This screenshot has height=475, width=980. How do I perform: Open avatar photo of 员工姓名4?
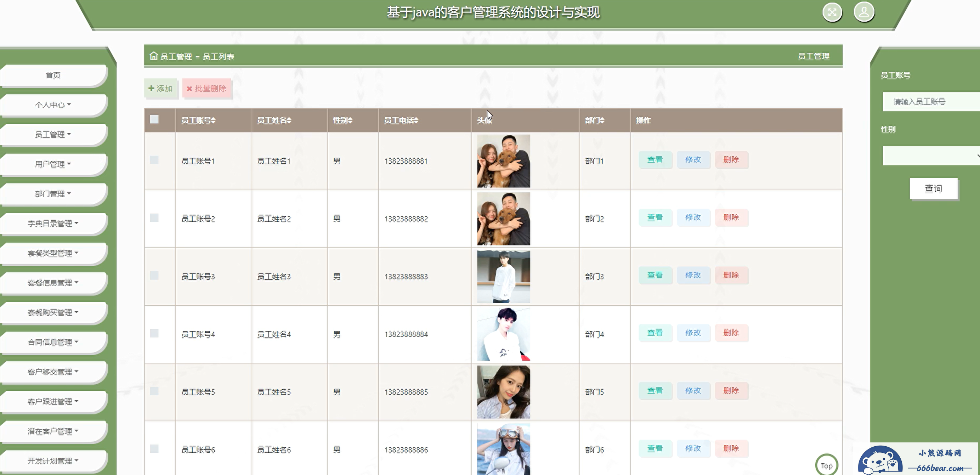(x=503, y=334)
